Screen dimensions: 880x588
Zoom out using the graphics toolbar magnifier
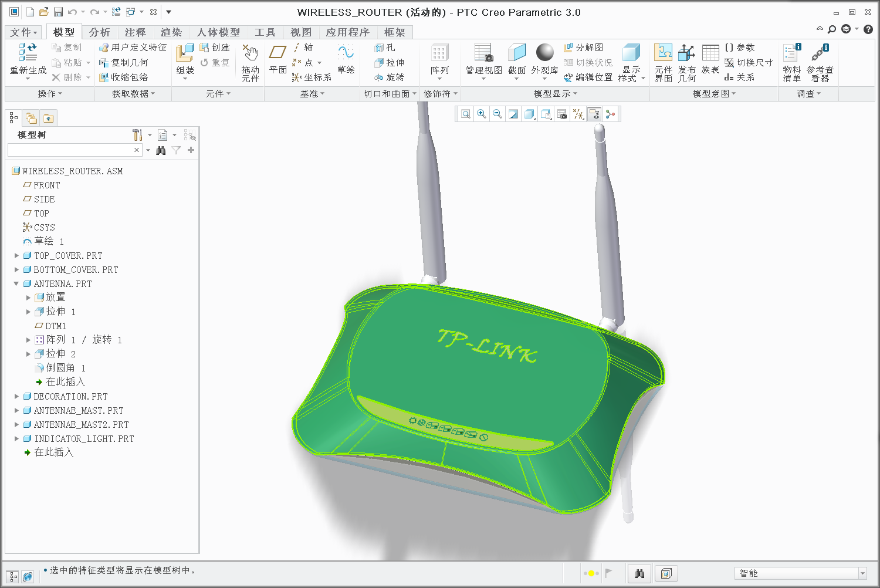497,114
